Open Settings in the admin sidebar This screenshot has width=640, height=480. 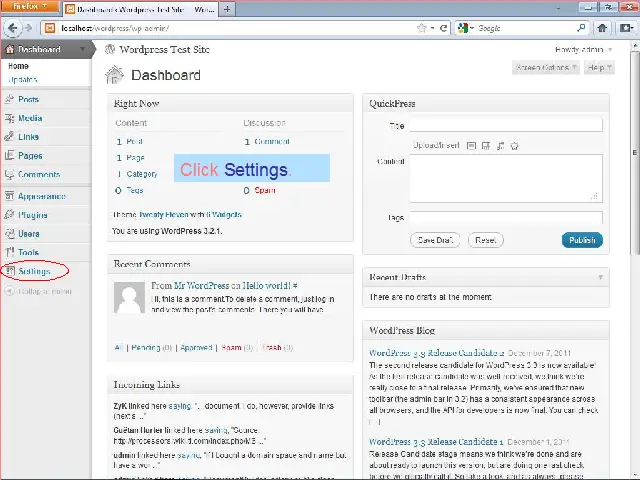(x=34, y=271)
